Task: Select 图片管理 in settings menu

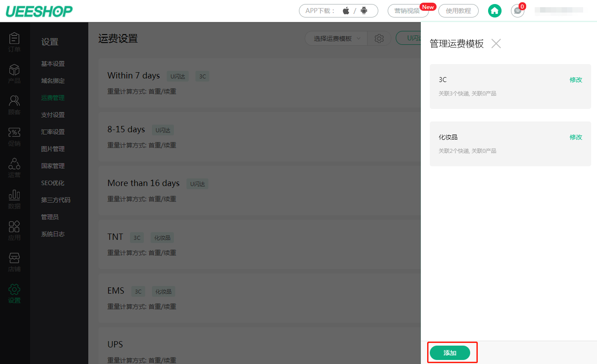Action: [x=53, y=149]
